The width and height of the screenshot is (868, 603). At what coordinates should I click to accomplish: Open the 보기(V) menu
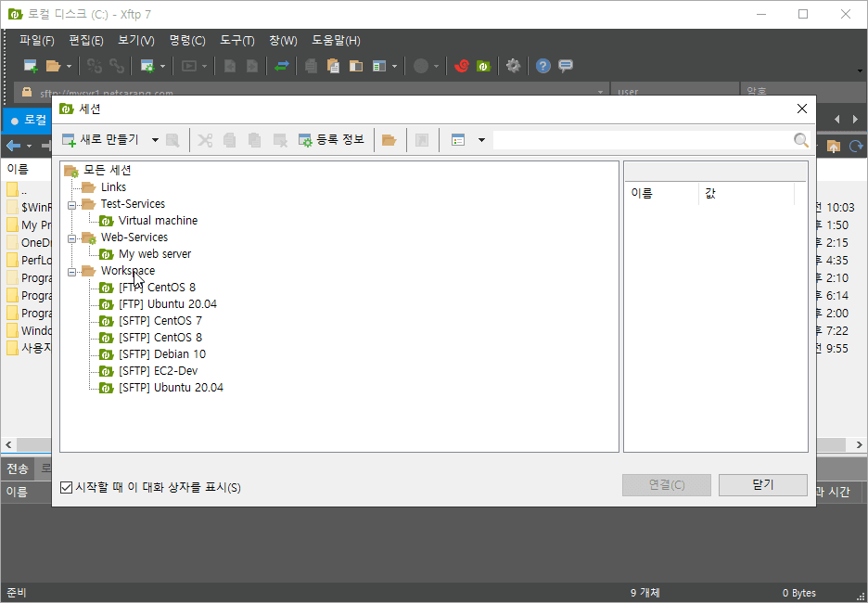point(136,41)
